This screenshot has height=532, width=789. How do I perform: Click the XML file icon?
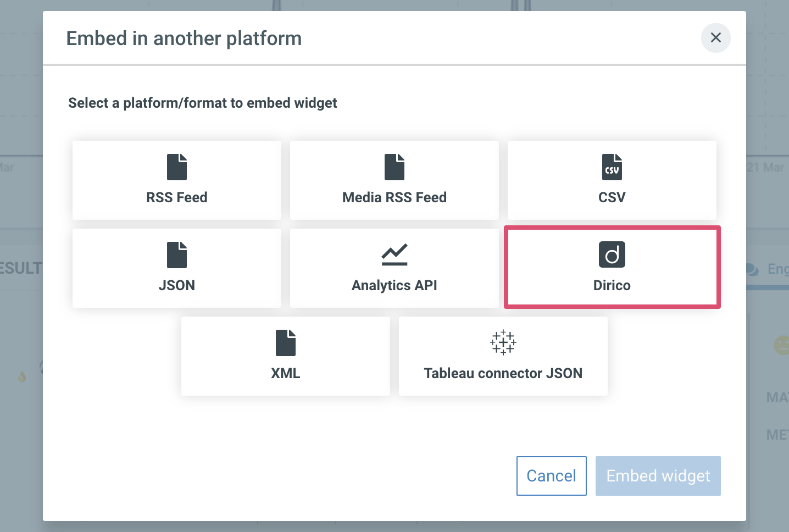tap(286, 343)
